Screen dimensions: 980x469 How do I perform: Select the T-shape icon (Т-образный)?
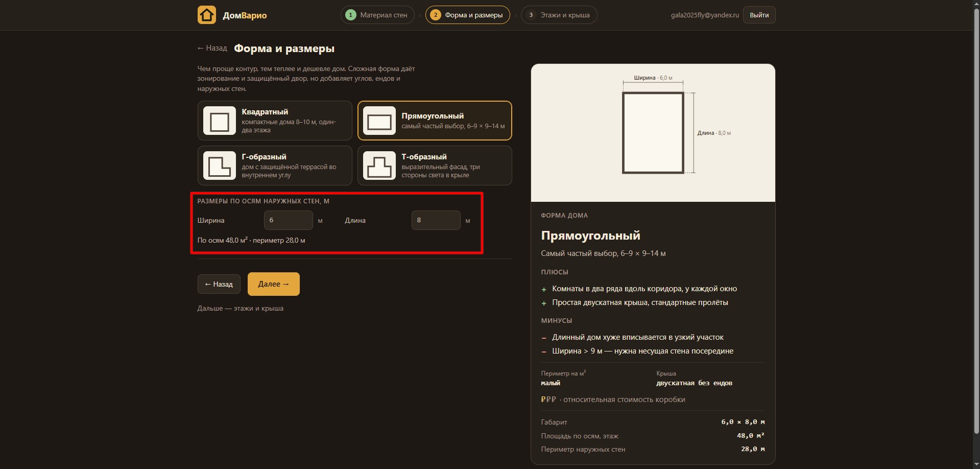point(379,166)
